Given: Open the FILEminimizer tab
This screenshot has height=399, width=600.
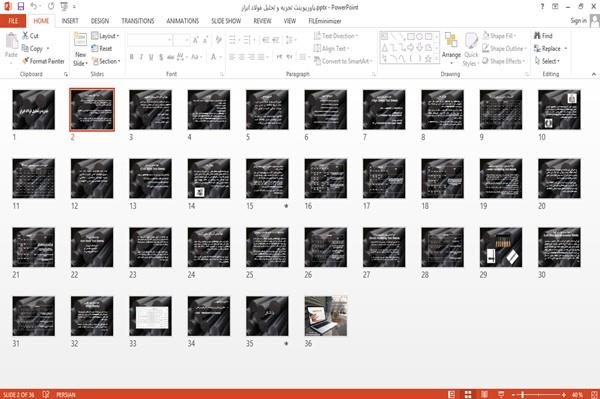Looking at the screenshot, I should click(x=325, y=21).
